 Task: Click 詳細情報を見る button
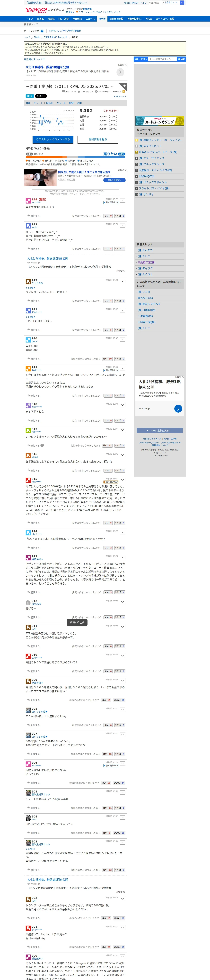point(98,140)
